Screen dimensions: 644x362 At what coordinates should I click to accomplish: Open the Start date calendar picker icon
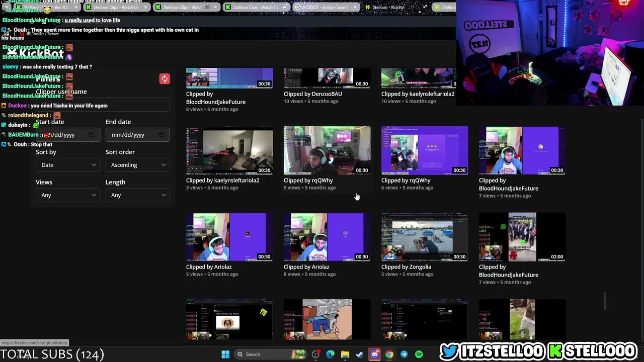coord(91,135)
